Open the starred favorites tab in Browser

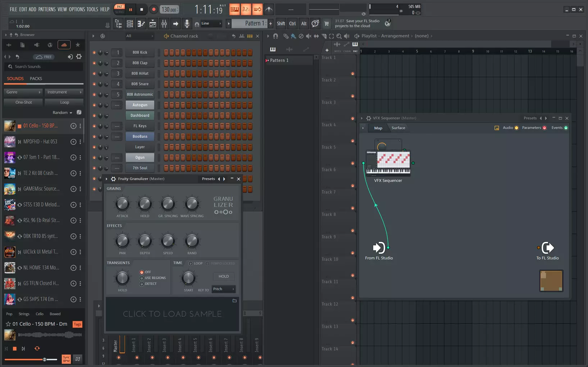tap(78, 45)
